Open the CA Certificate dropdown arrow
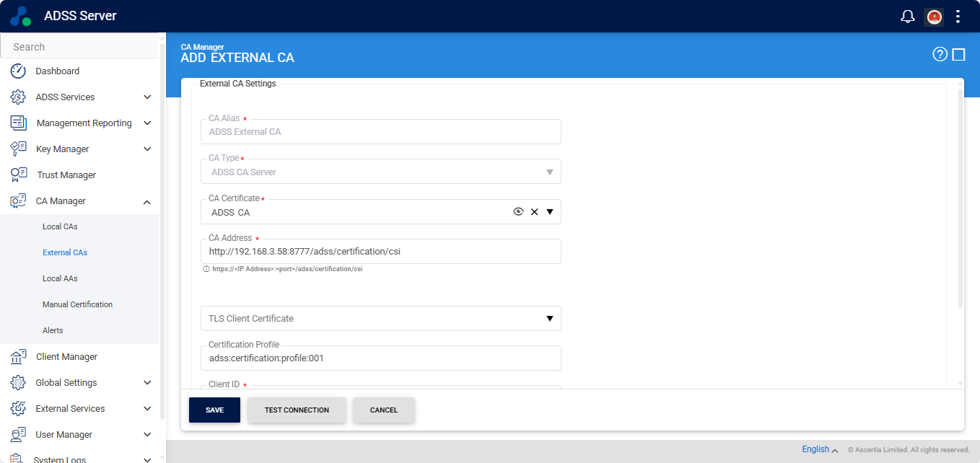The image size is (980, 463). click(550, 212)
